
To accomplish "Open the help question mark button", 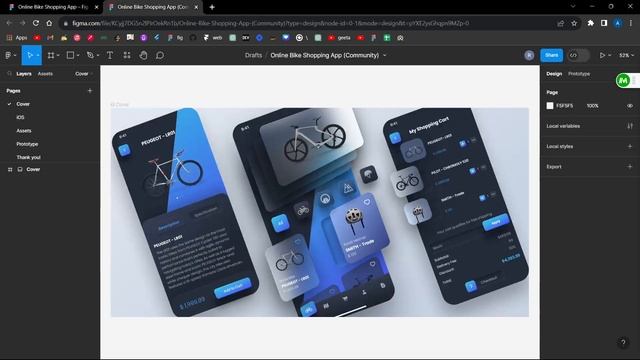I will (623, 342).
